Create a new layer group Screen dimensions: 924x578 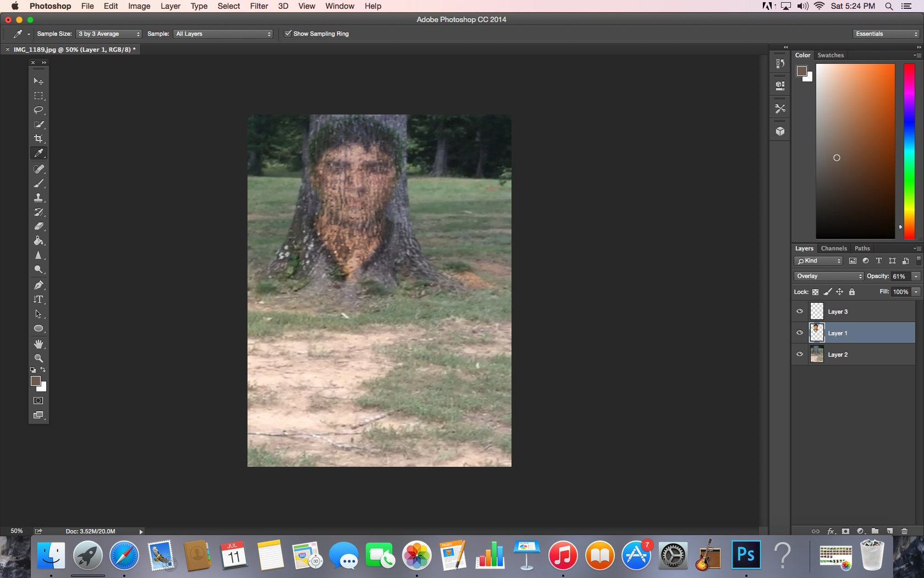click(875, 531)
